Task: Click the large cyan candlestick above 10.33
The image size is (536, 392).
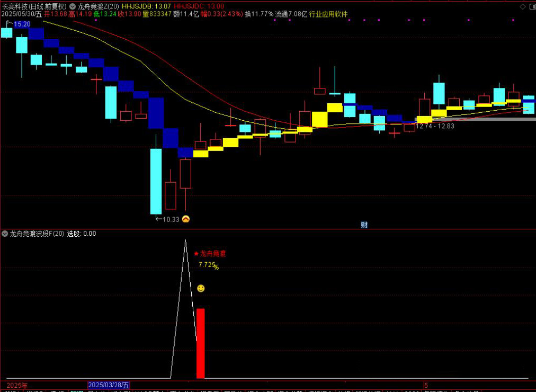Action: [156, 181]
